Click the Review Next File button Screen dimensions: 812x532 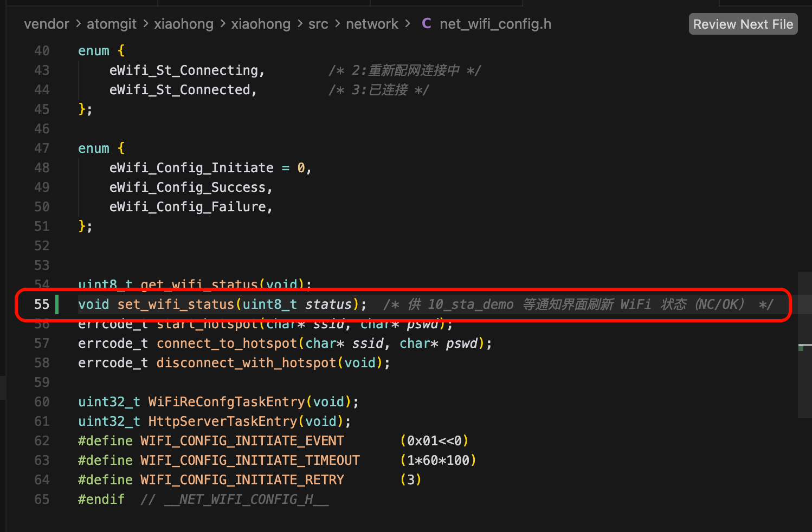[743, 24]
